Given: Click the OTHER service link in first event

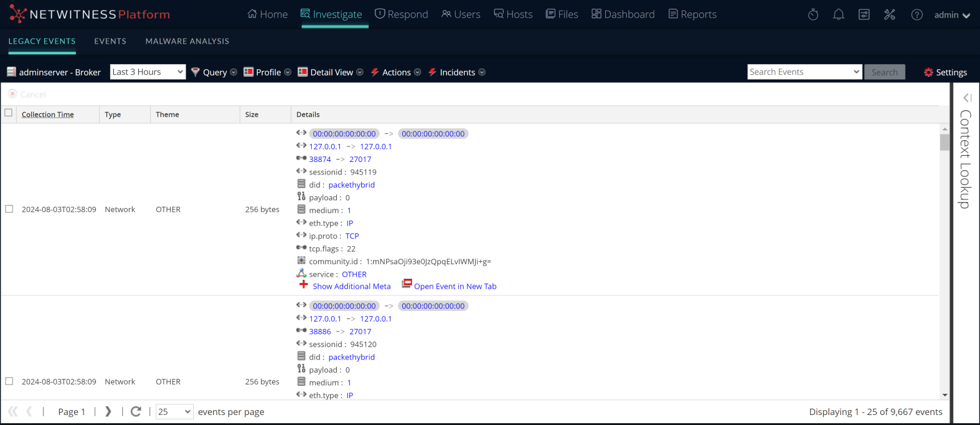Looking at the screenshot, I should click(354, 274).
